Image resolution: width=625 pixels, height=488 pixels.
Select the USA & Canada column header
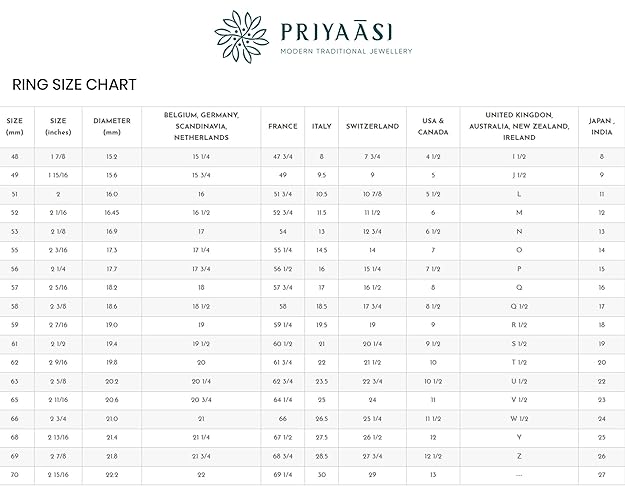point(433,126)
